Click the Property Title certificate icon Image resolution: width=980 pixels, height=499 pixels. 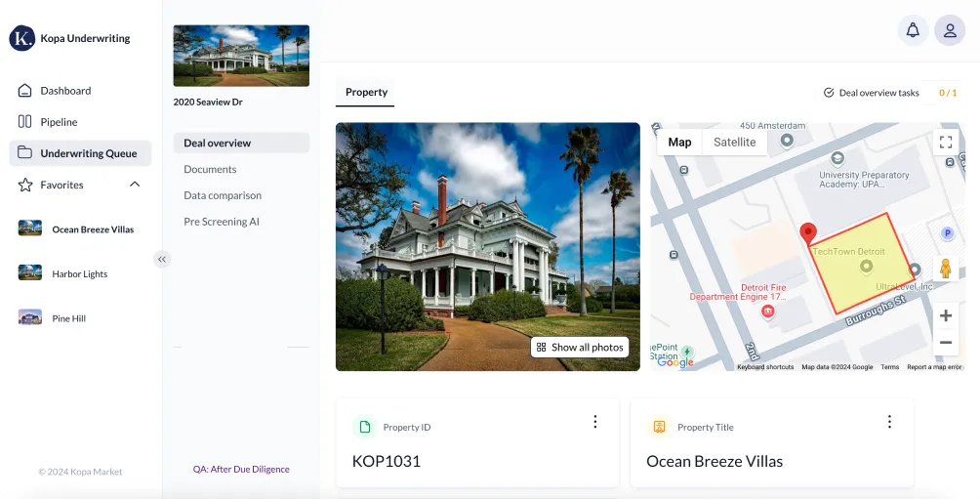pyautogui.click(x=659, y=427)
